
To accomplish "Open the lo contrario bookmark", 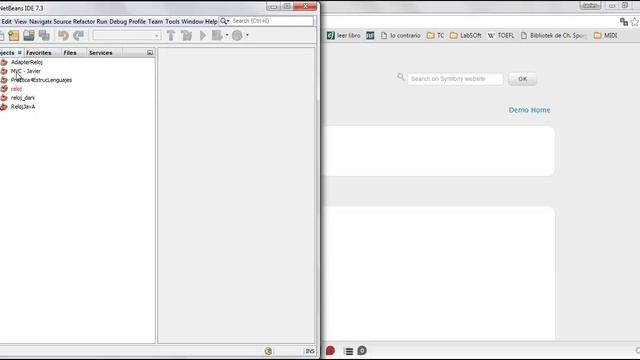I will pyautogui.click(x=400, y=36).
